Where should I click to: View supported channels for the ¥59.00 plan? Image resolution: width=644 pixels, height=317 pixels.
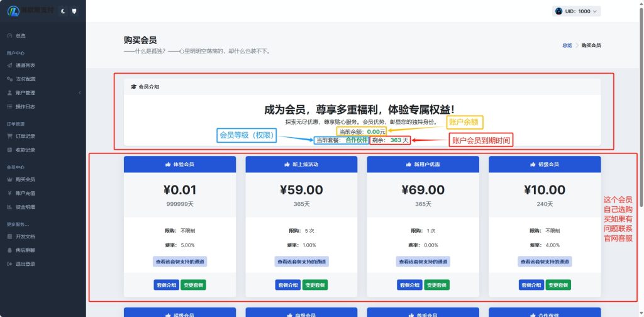point(301,262)
